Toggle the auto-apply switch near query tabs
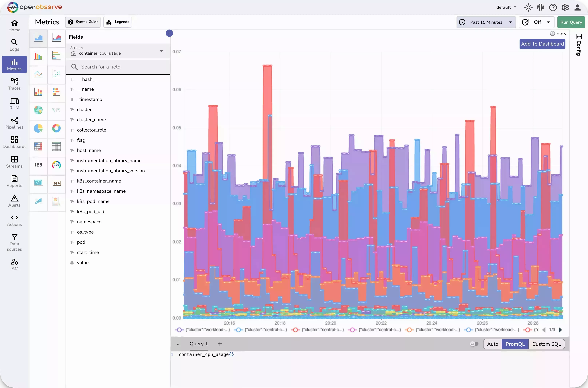Image resolution: width=588 pixels, height=388 pixels. coord(474,344)
